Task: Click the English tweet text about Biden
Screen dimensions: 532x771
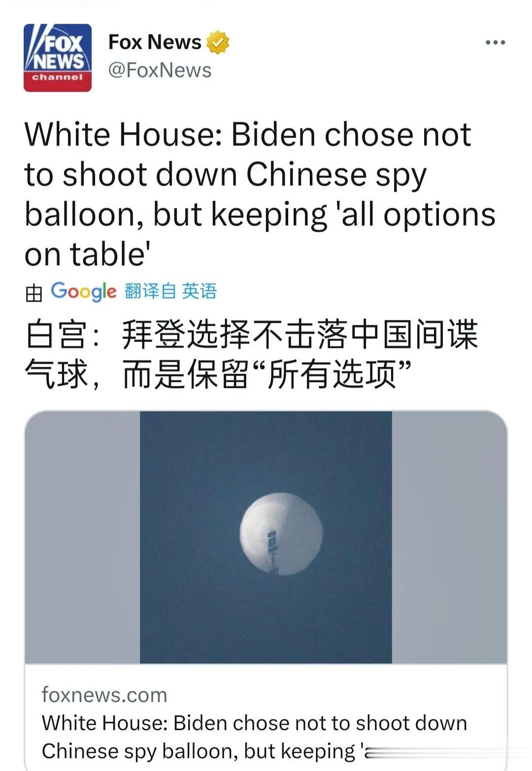Action: (x=260, y=194)
